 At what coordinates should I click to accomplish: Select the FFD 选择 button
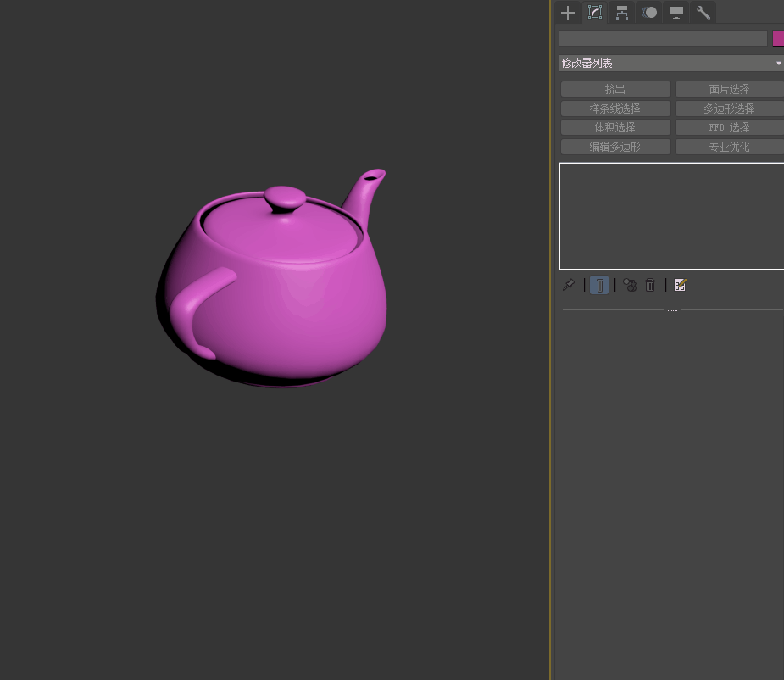pos(729,127)
